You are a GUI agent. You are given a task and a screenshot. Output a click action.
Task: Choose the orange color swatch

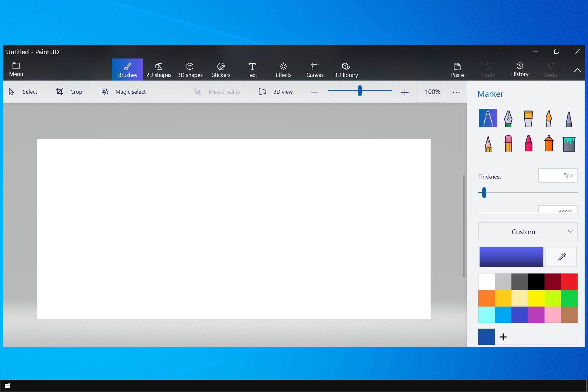click(487, 298)
